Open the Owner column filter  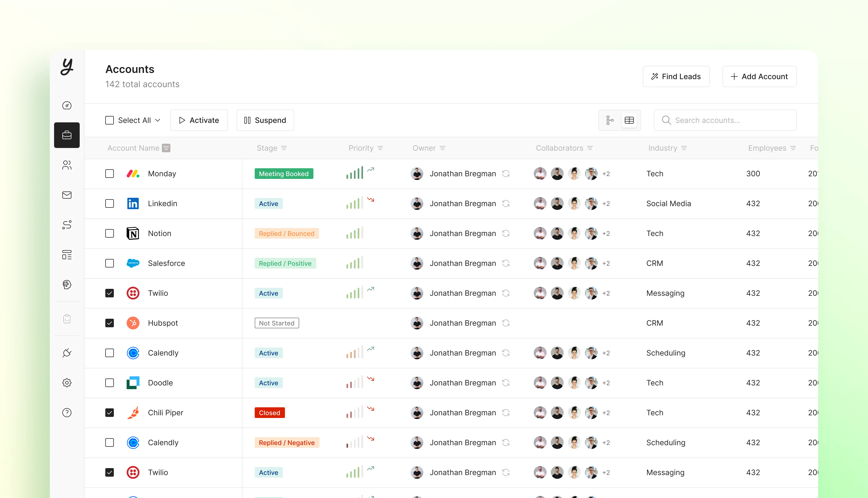[443, 148]
